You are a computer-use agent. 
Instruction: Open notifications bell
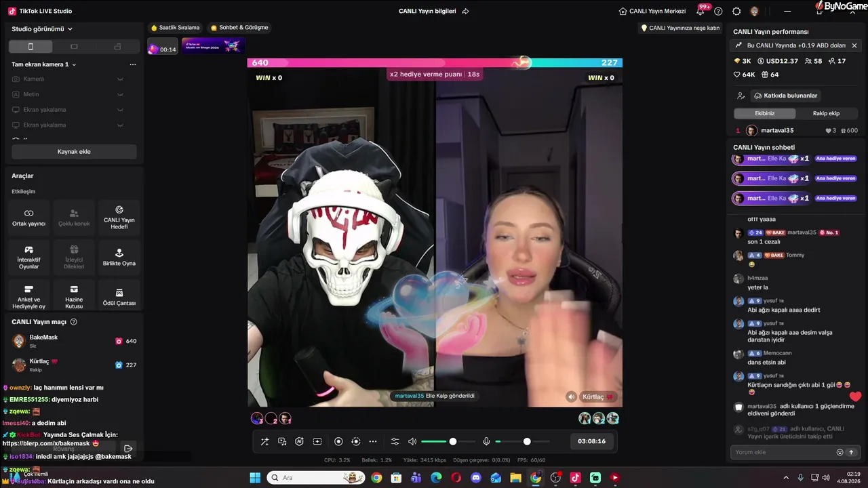point(701,11)
